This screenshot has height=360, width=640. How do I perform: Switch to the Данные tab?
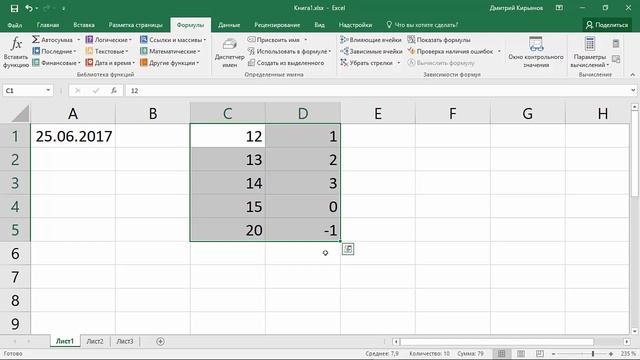point(229,25)
